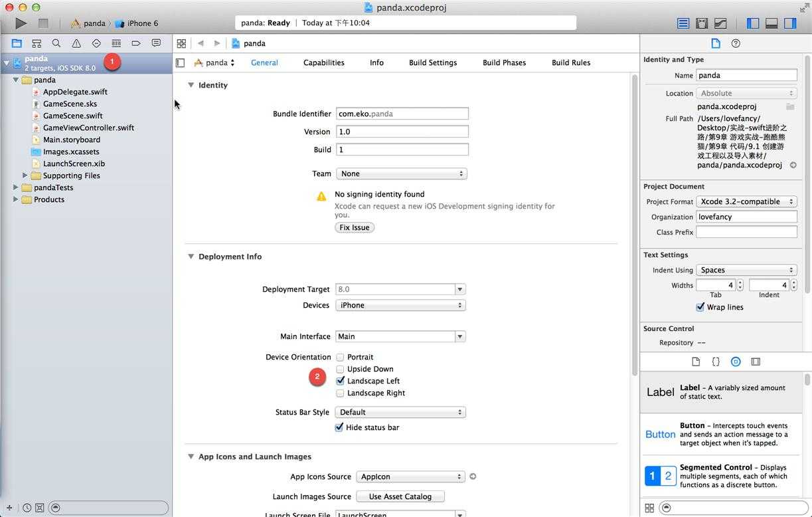Open the Find navigator

point(56,43)
